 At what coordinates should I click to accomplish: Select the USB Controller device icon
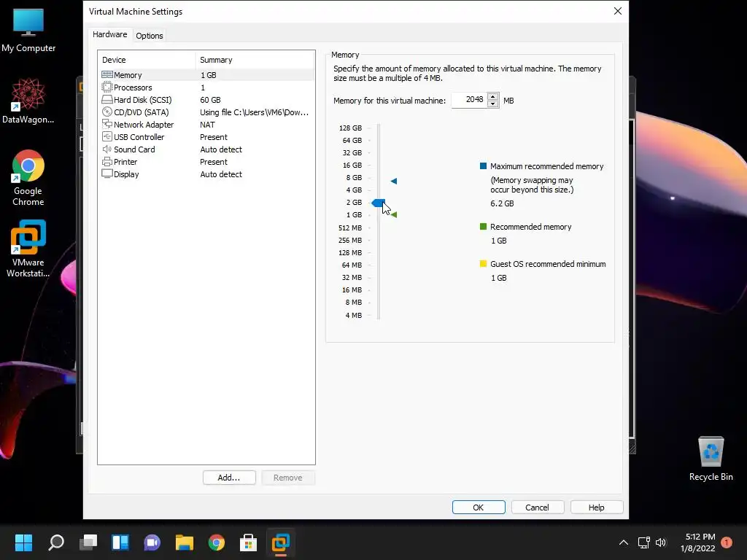(x=107, y=136)
